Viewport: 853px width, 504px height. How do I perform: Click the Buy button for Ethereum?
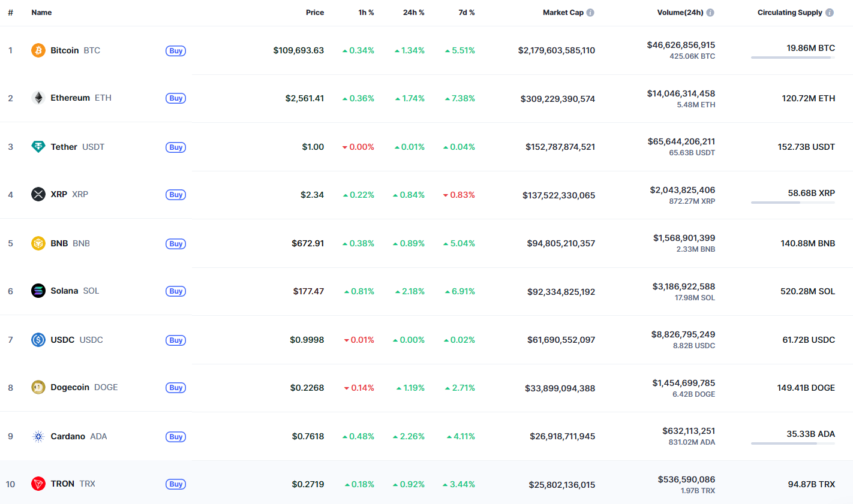pos(176,98)
